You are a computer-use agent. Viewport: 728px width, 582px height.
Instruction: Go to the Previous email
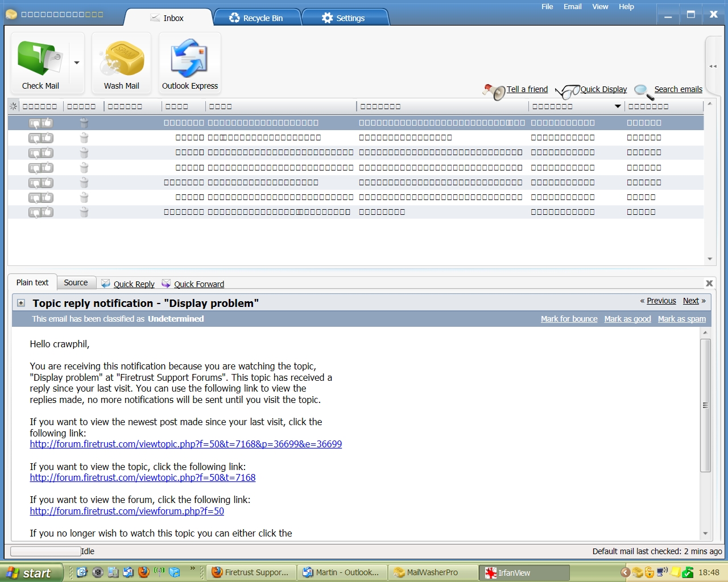coord(661,301)
